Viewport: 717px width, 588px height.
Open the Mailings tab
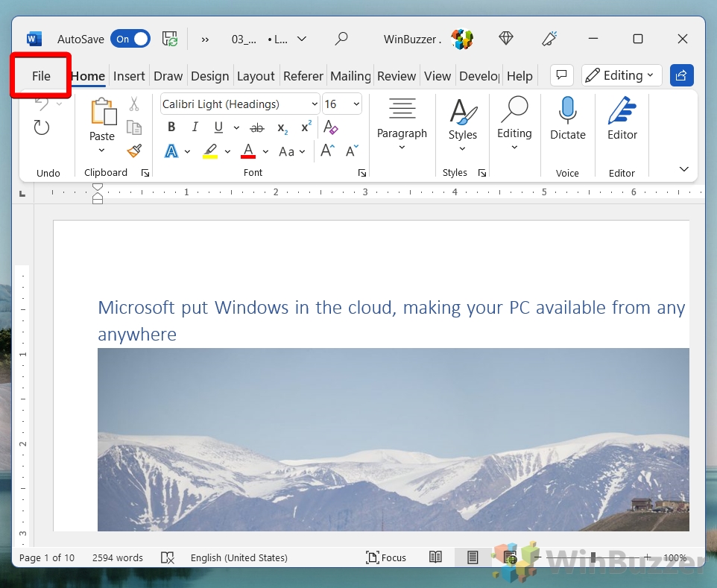pyautogui.click(x=351, y=76)
